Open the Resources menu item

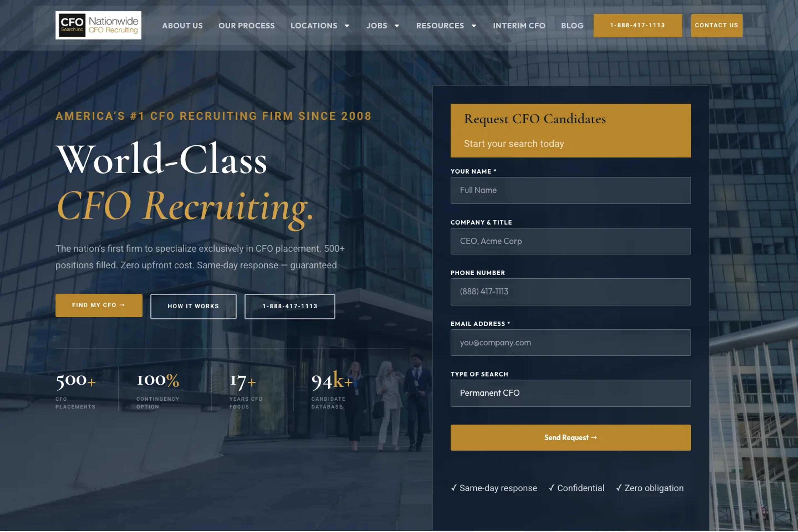440,26
